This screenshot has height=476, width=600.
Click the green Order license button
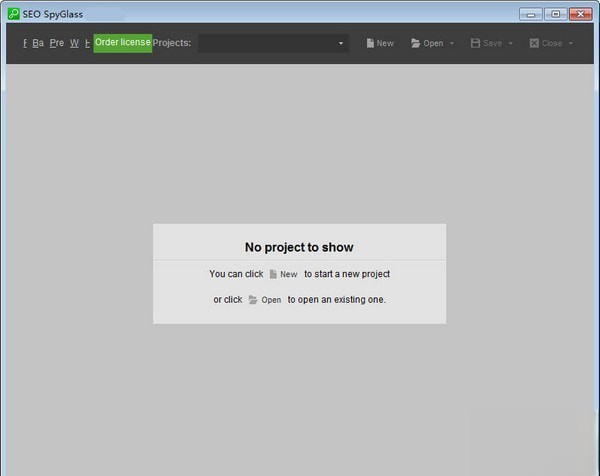[123, 43]
